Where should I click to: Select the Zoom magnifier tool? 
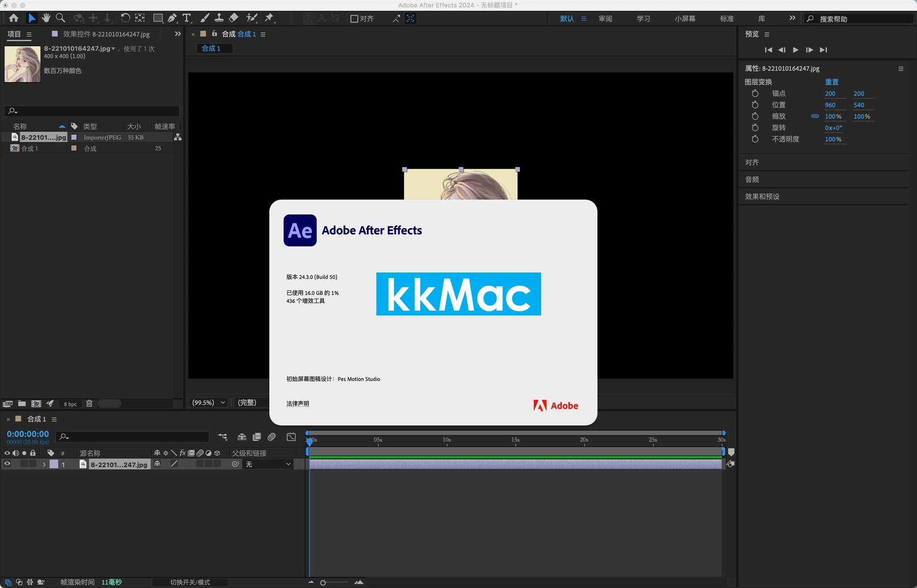click(x=60, y=18)
